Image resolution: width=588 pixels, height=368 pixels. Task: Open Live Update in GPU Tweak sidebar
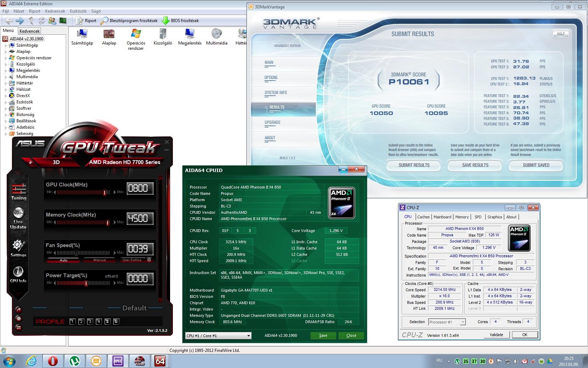click(18, 218)
